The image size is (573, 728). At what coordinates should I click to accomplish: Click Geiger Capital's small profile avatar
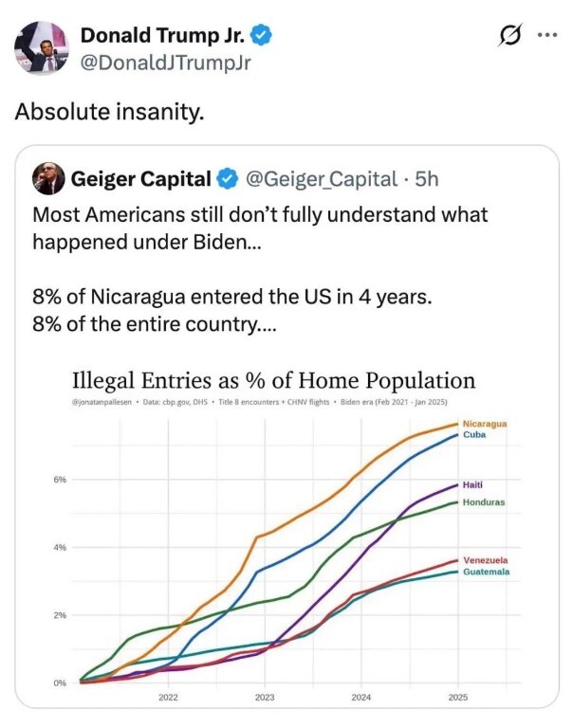click(x=47, y=177)
